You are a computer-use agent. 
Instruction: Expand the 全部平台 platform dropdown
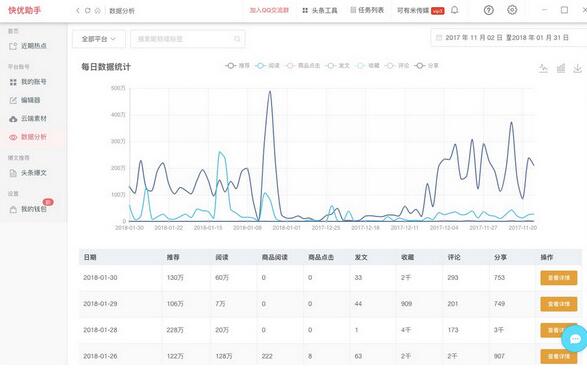pyautogui.click(x=99, y=39)
